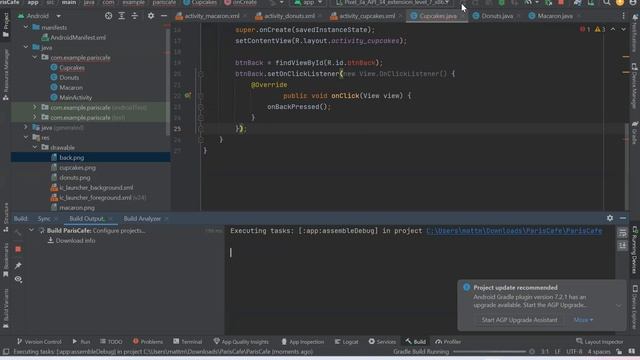
Task: Stop the running build with red square
Action: click(x=18, y=249)
